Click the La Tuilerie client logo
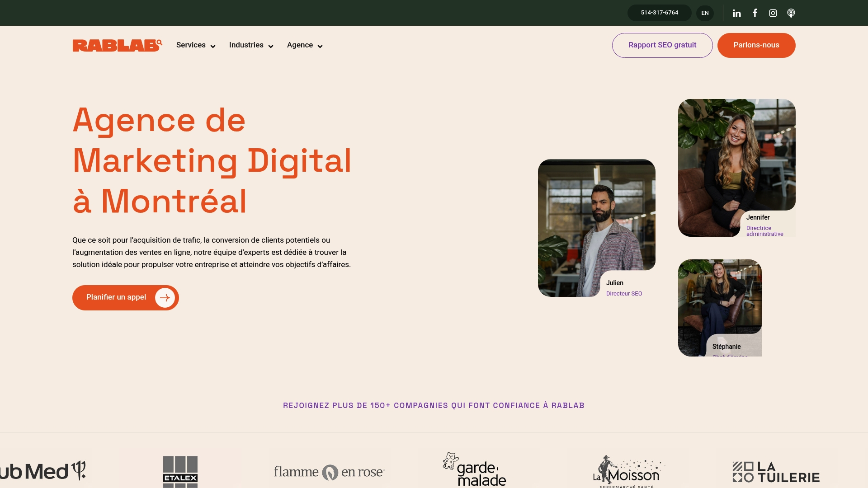868x488 pixels. click(x=776, y=472)
